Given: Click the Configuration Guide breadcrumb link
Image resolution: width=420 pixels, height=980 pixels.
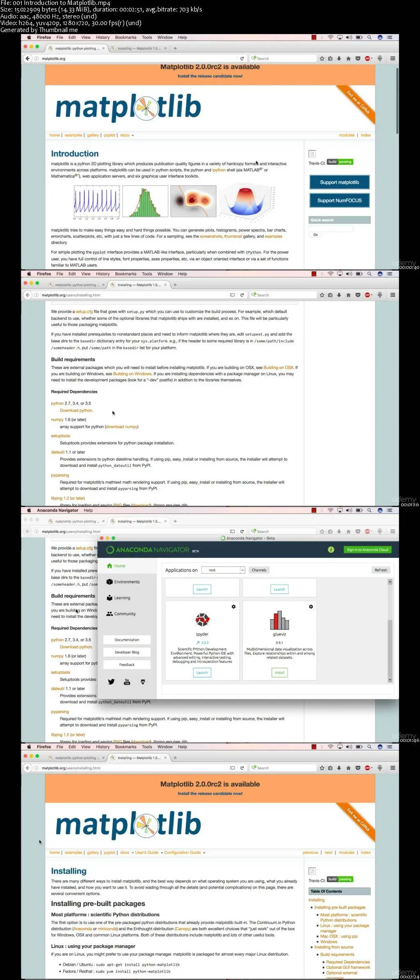Looking at the screenshot, I should point(183,852).
